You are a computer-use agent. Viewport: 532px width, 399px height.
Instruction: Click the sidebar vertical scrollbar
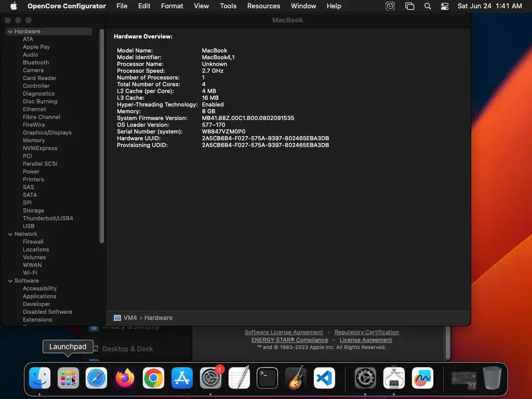(101, 137)
